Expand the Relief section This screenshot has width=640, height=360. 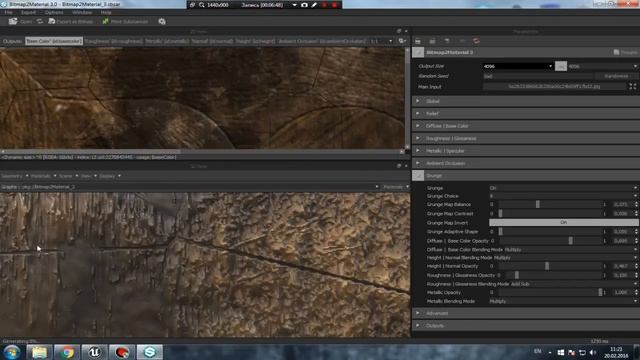(526, 114)
